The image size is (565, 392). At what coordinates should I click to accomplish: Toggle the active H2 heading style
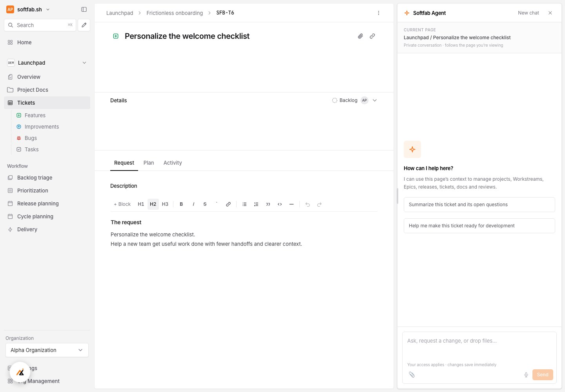tap(153, 204)
